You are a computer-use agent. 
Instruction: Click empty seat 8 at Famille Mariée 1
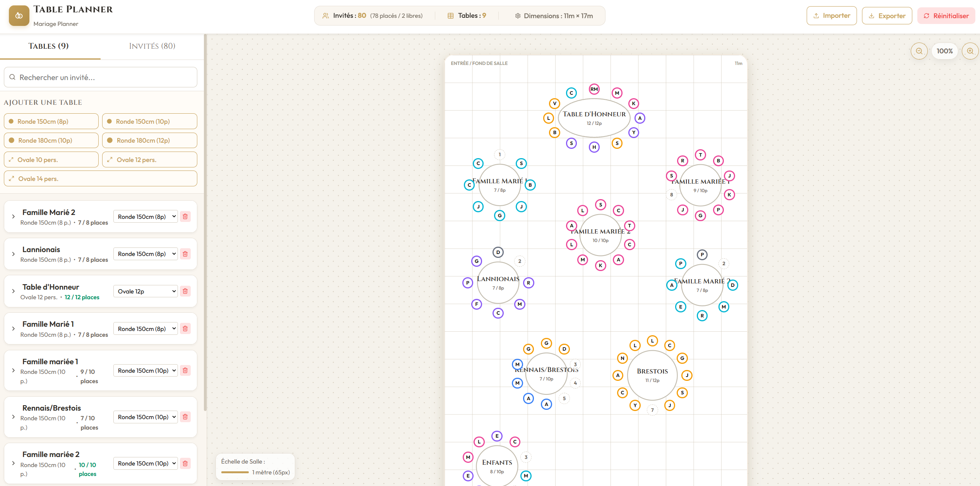point(672,195)
